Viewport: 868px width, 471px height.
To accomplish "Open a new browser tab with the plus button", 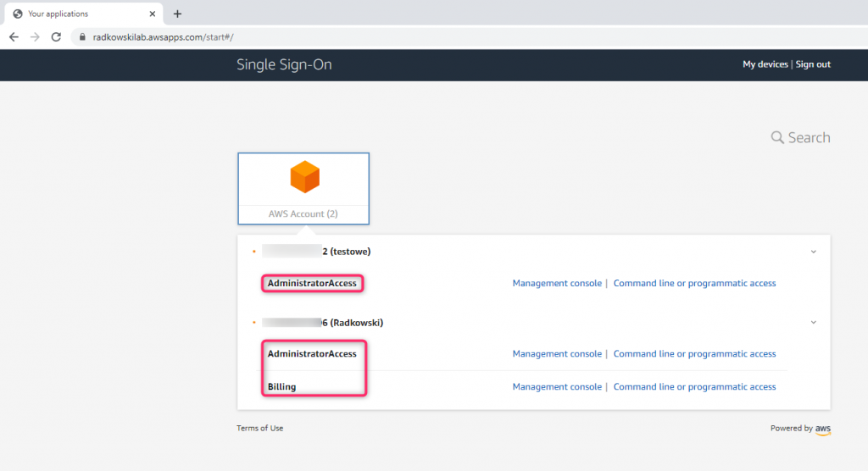I will (177, 14).
